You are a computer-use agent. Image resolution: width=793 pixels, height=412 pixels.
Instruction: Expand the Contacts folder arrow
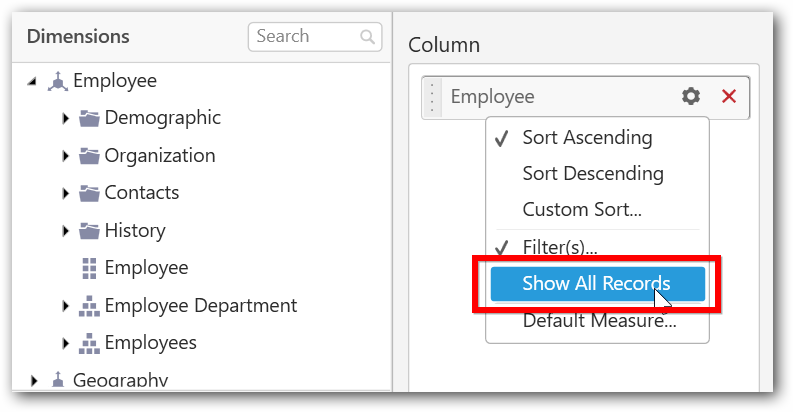click(x=66, y=193)
